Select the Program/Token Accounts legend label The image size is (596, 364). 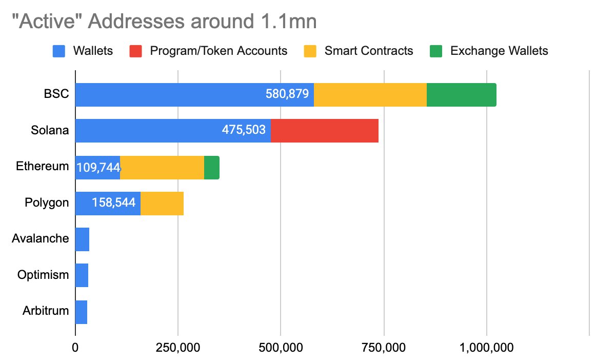218,51
